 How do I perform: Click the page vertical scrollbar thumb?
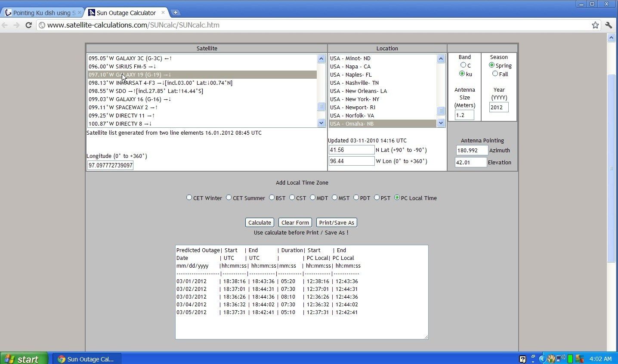point(611,168)
